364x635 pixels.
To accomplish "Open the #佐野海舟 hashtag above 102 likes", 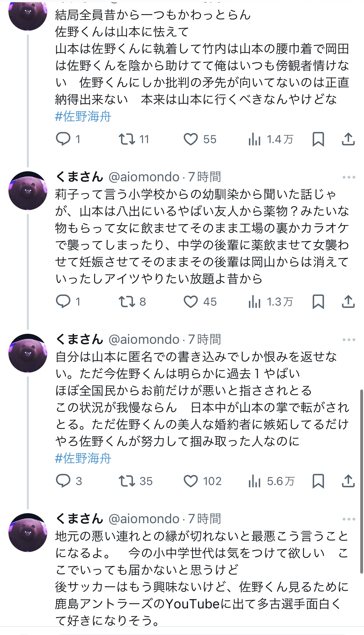I will point(83,458).
